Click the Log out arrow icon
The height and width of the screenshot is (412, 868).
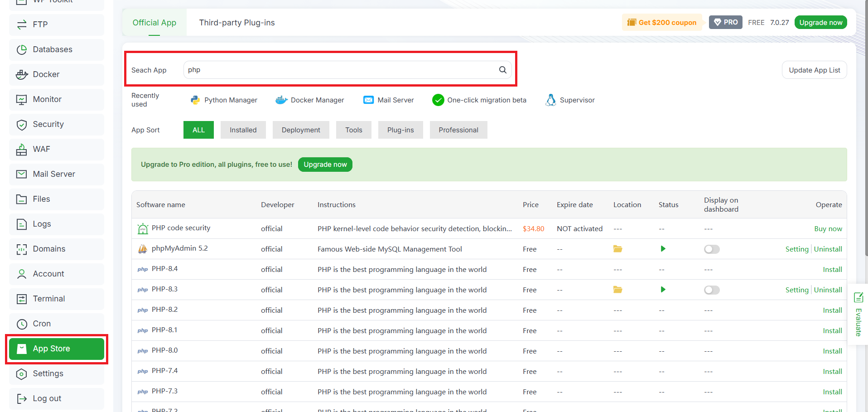(x=22, y=398)
